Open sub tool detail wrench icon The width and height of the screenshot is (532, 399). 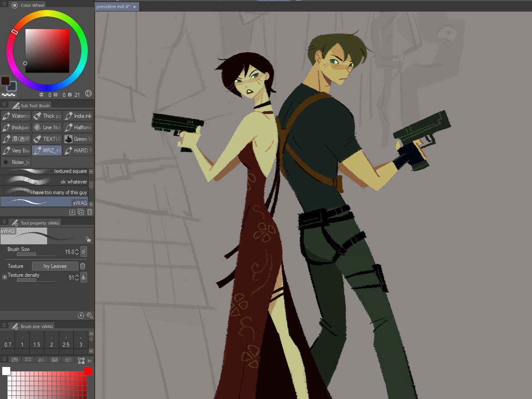90,315
